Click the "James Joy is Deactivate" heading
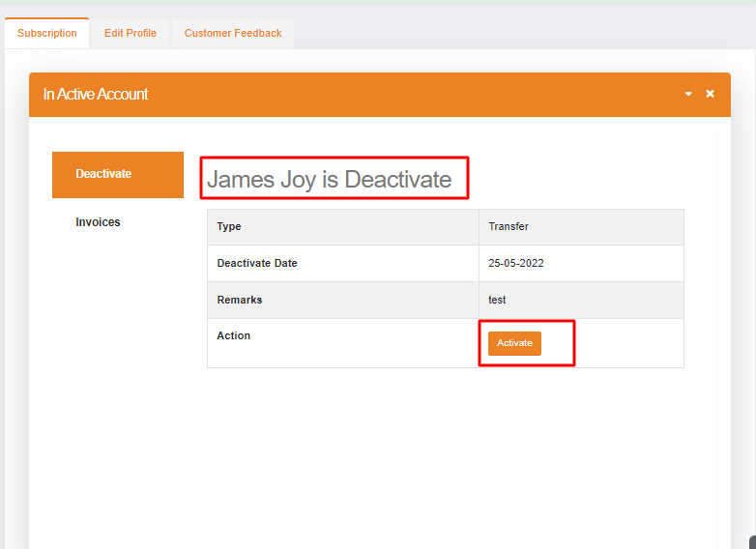The width and height of the screenshot is (756, 549). 329,179
